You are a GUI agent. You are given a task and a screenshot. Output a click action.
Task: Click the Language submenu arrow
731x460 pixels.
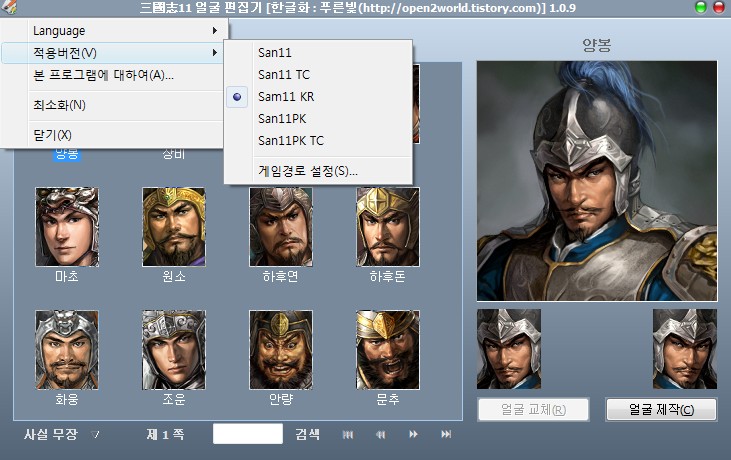[214, 31]
